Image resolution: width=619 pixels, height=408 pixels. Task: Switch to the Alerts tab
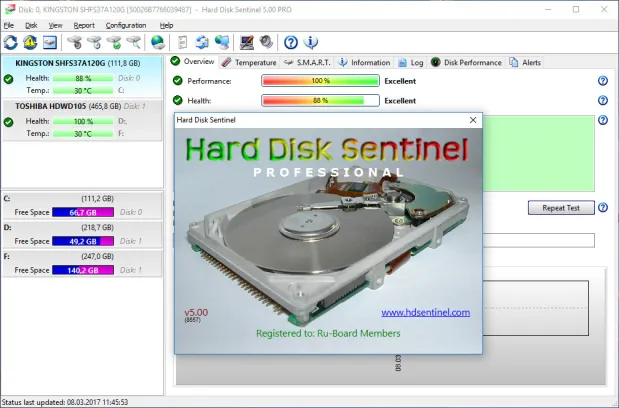tap(525, 62)
